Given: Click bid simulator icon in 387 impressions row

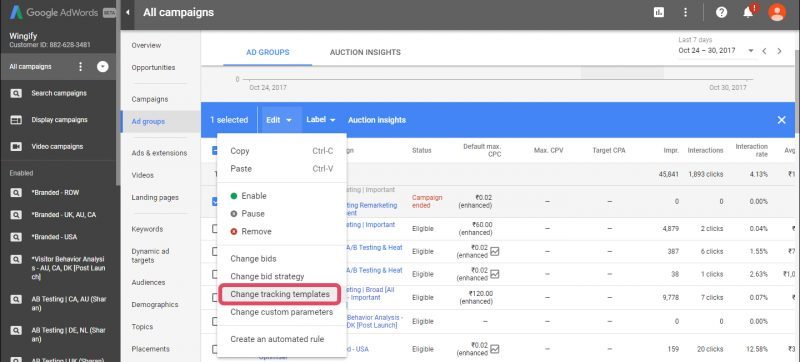Looking at the screenshot, I should (x=494, y=251).
